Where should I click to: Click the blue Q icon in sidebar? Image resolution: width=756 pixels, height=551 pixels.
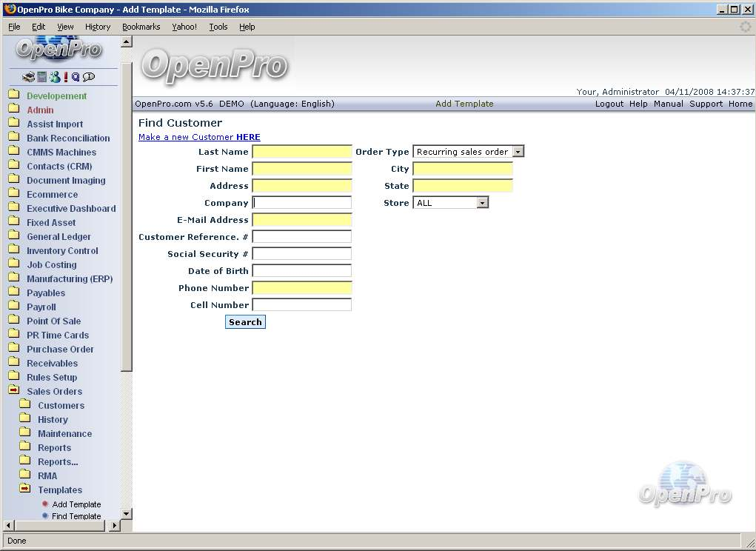pyautogui.click(x=76, y=77)
